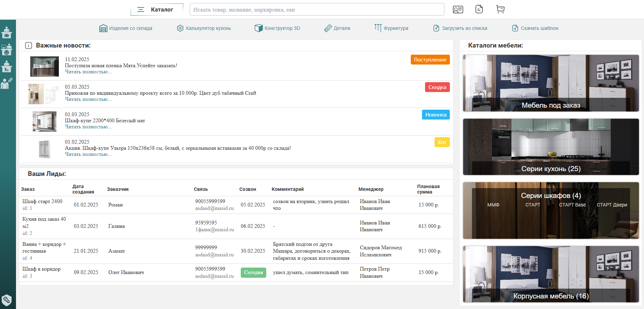Click the Фурнитура hardware icon
Viewport: 644px width, 309px height.
click(x=378, y=28)
